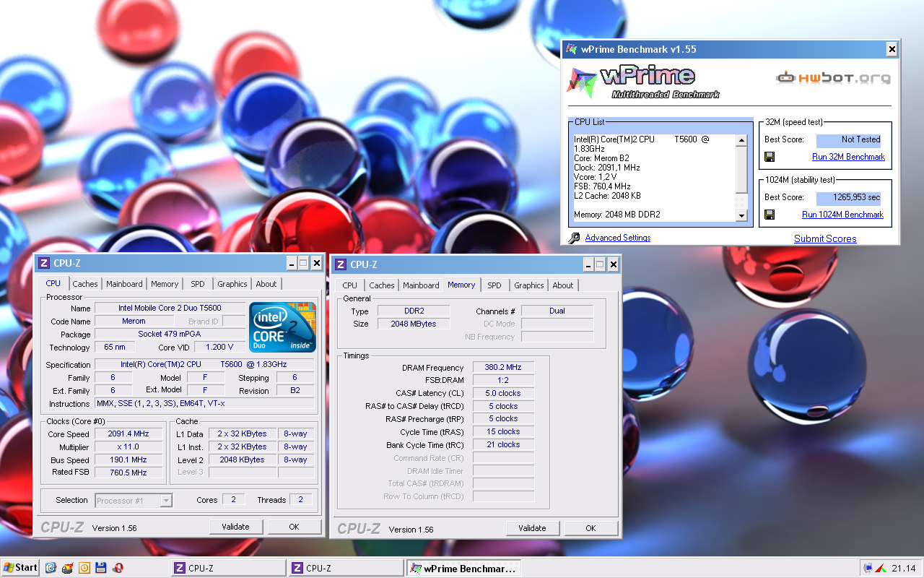
Task: Click the Rated FSB value 760.5 MHz
Action: pos(128,473)
